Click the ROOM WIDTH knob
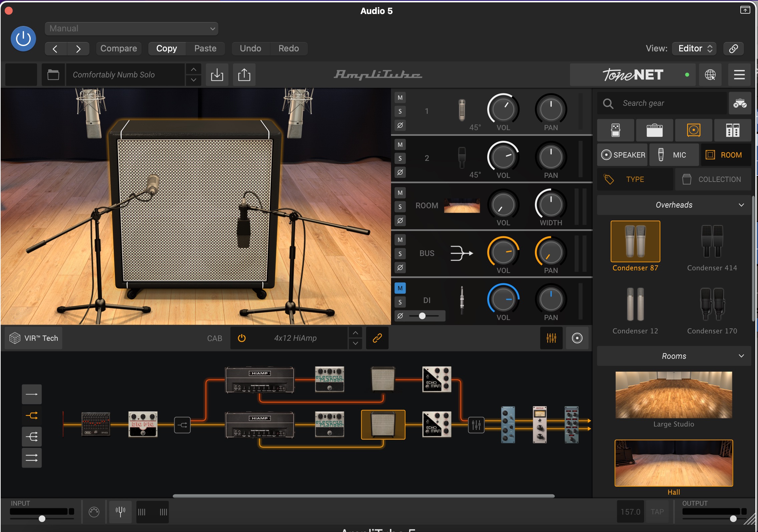This screenshot has width=758, height=532. tap(551, 205)
